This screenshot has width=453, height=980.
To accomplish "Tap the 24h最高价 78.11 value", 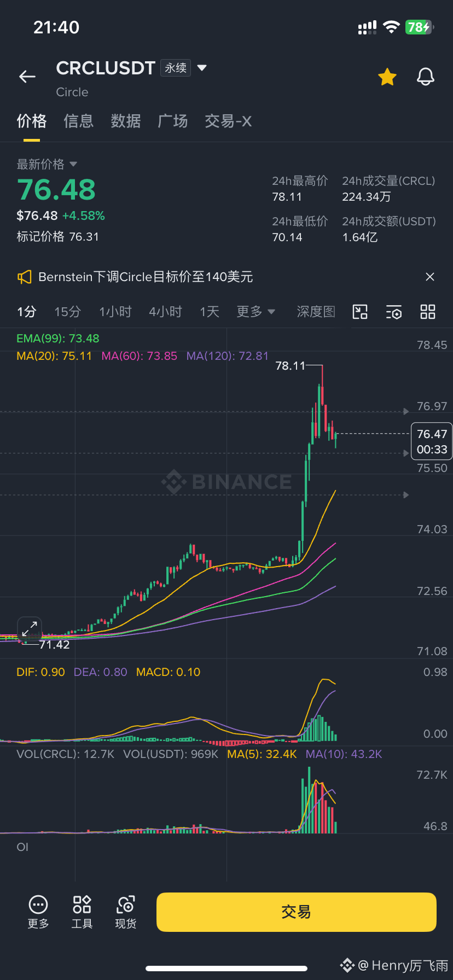I will pos(287,197).
